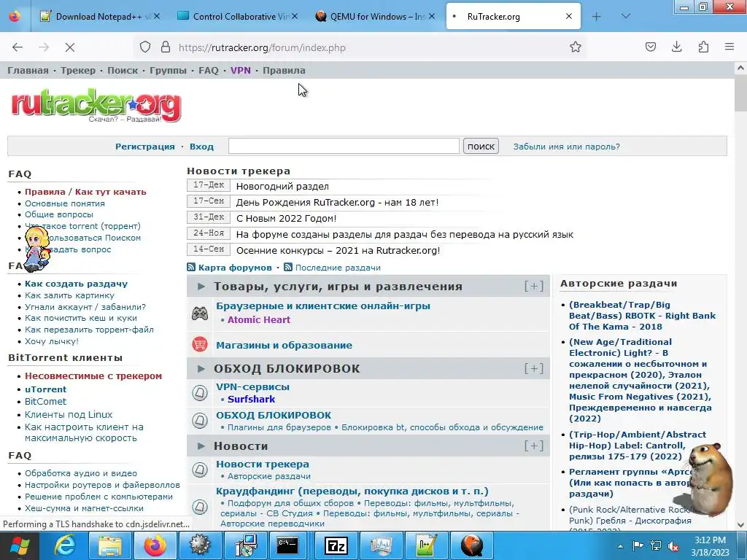Open the Atomic Heart subforum link
747x560 pixels.
click(259, 320)
